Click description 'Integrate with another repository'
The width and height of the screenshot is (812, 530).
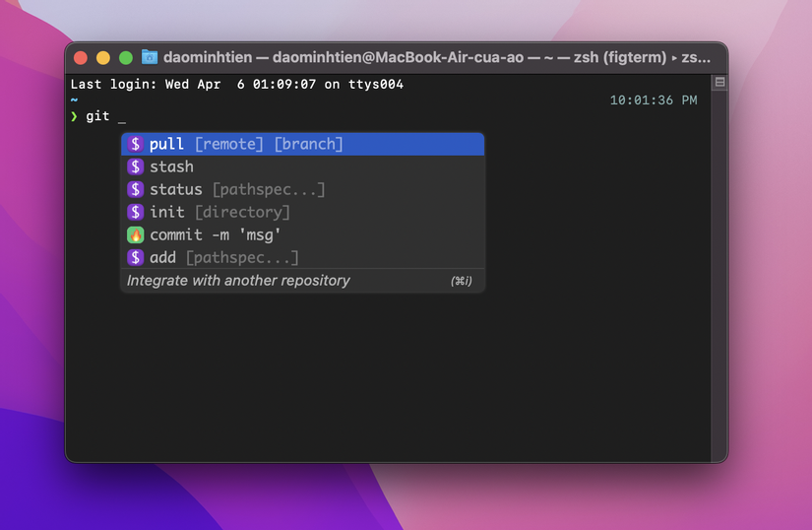click(238, 281)
